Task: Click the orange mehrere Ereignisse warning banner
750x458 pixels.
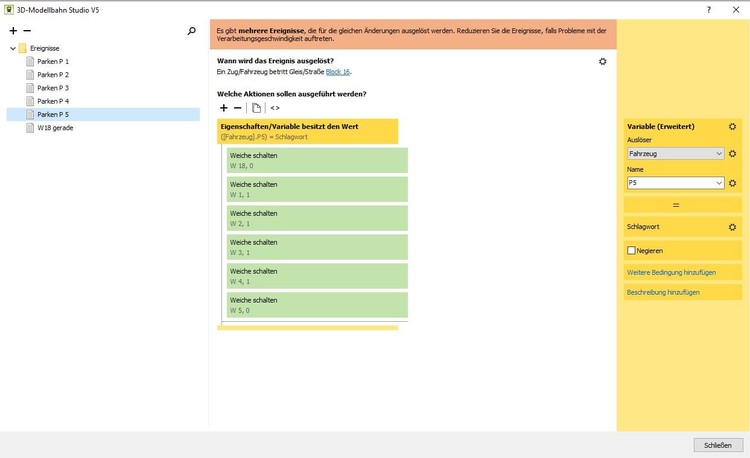Action: 413,34
